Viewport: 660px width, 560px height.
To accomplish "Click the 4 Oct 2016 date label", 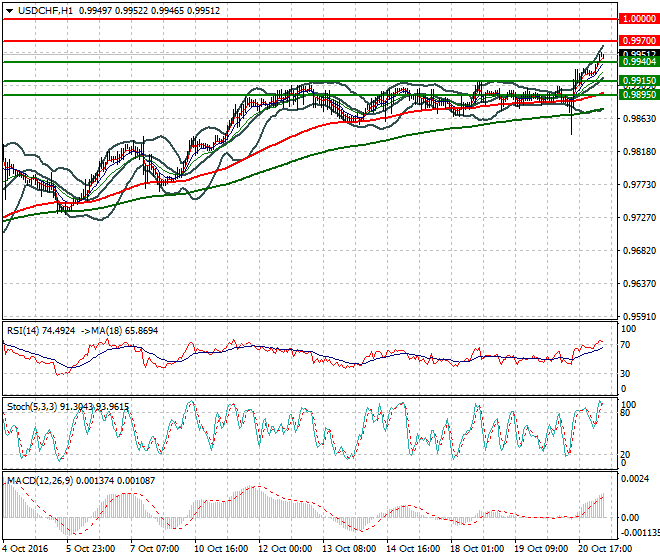I will tap(25, 549).
